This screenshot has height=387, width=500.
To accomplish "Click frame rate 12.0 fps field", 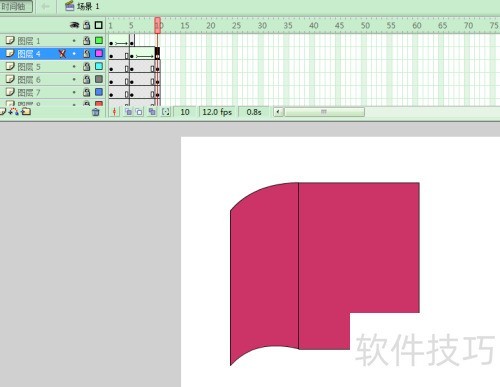I will point(217,112).
